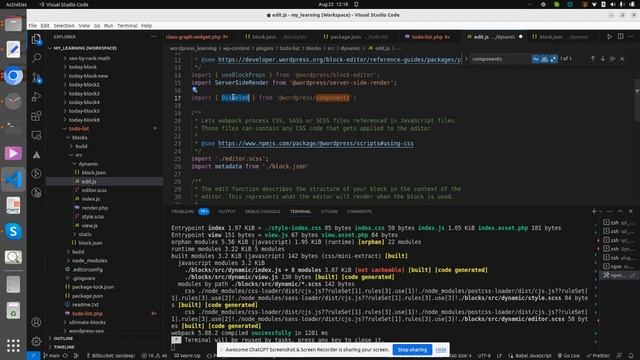The width and height of the screenshot is (640, 360).
Task: Go to previous match in find widget
Action: [x=593, y=59]
